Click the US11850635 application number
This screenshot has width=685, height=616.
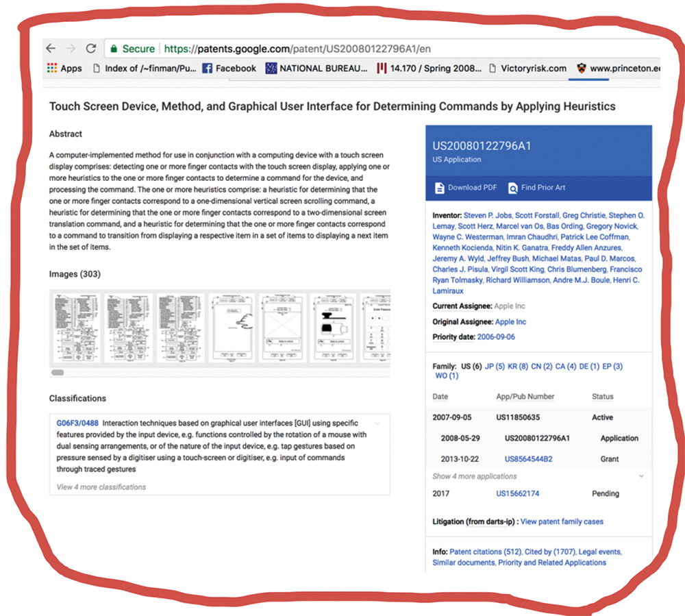click(518, 417)
